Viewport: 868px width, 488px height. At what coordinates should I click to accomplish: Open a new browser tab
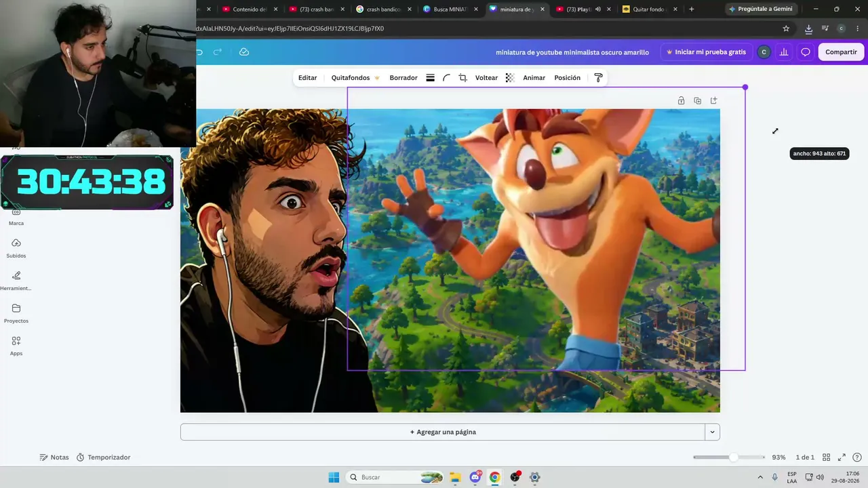[692, 9]
